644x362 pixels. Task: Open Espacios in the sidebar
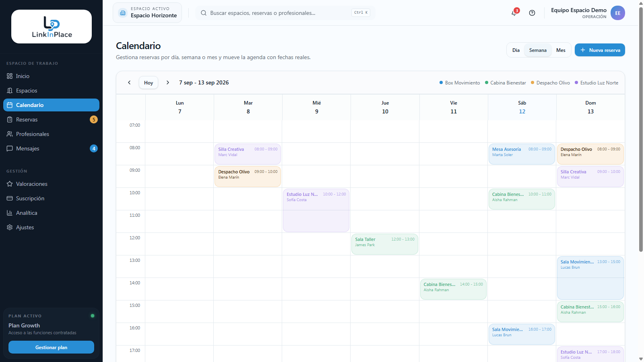51,90
